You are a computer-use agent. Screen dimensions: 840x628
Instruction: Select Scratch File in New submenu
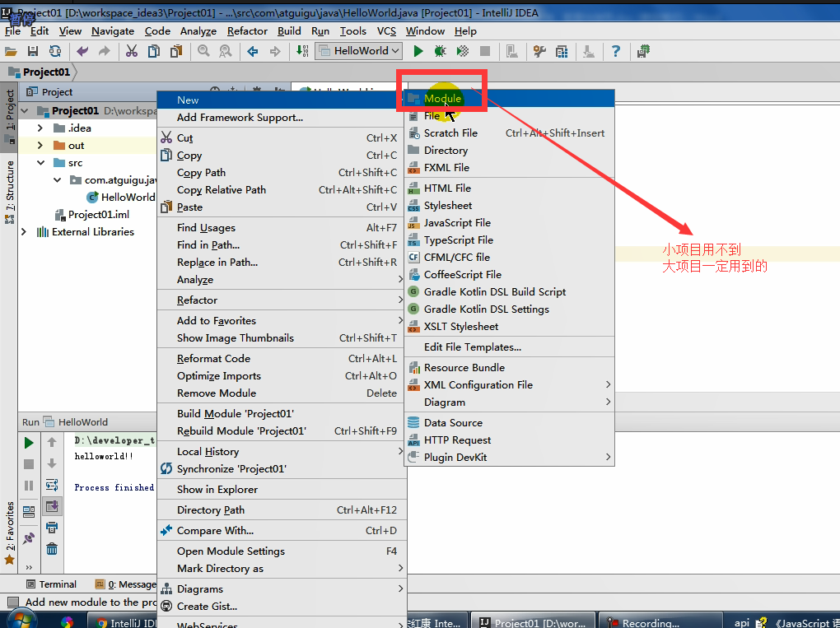(510, 133)
